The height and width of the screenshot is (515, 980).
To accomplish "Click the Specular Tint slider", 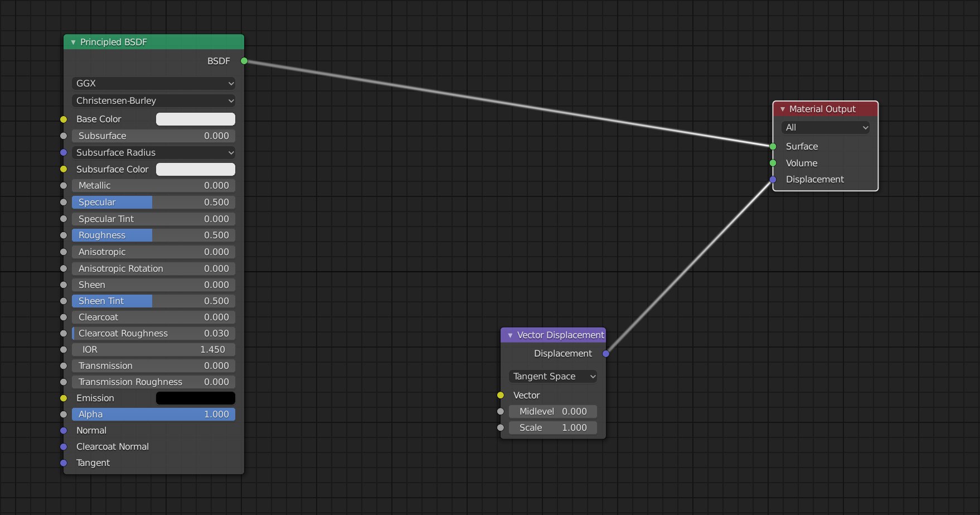I will click(153, 219).
